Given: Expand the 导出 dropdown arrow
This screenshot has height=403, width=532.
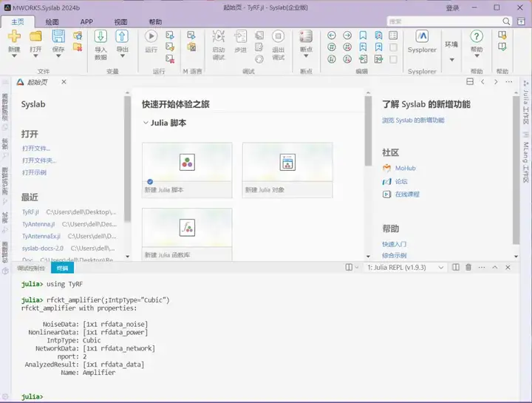Looking at the screenshot, I should 122,56.
